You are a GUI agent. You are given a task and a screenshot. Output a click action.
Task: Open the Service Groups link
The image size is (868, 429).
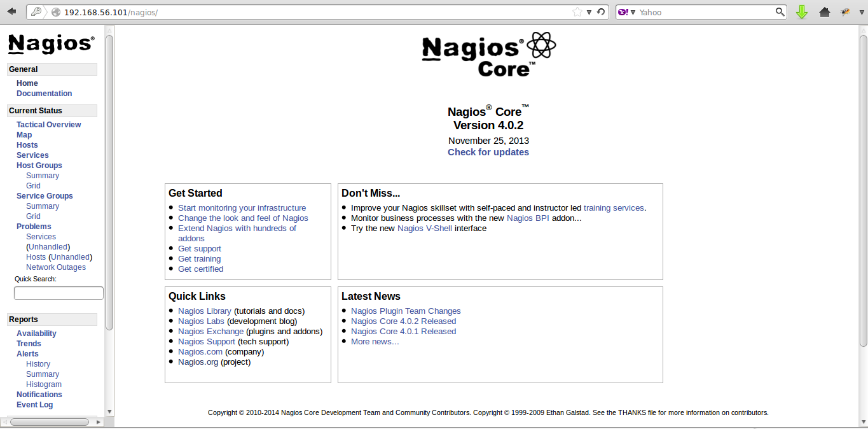click(x=45, y=196)
